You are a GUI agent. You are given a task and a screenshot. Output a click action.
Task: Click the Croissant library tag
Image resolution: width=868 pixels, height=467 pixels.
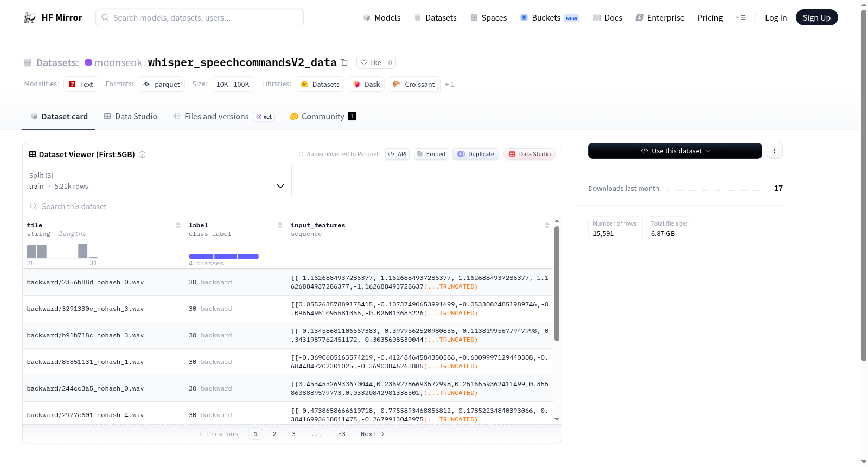coord(414,84)
